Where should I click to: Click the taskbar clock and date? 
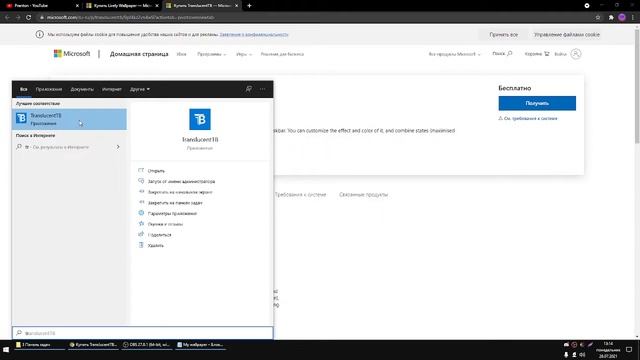coord(608,350)
